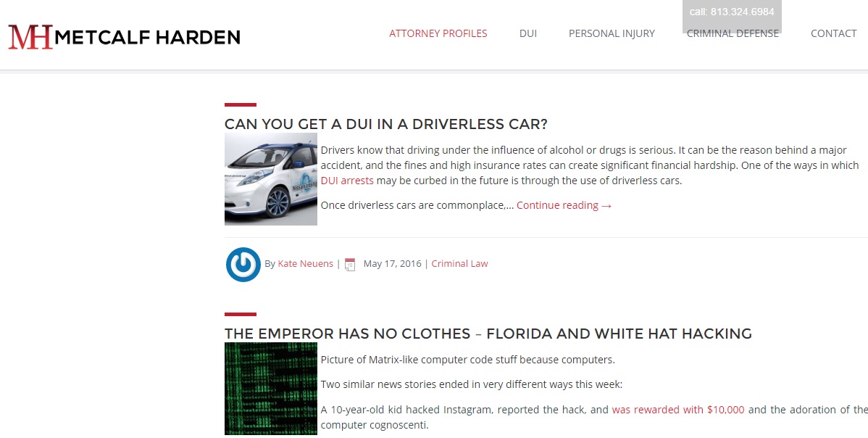Click the Metcalf Harden site name text
Screen dimensions: 868x438
148,37
